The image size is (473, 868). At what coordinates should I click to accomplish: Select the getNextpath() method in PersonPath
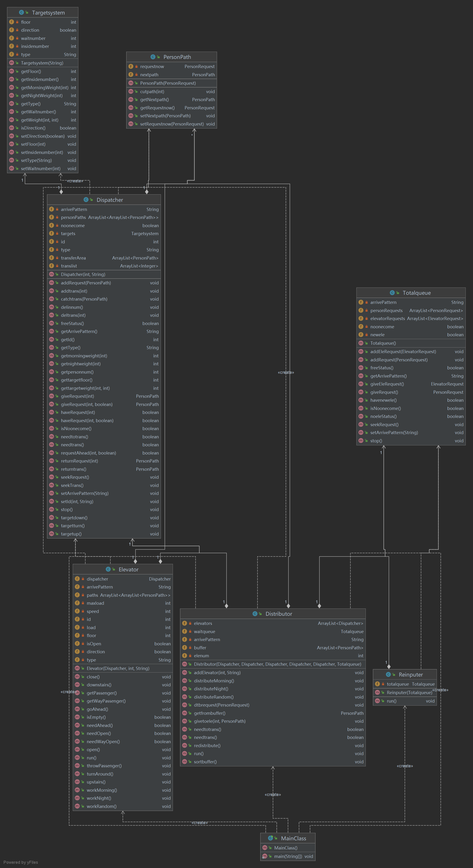(x=154, y=99)
